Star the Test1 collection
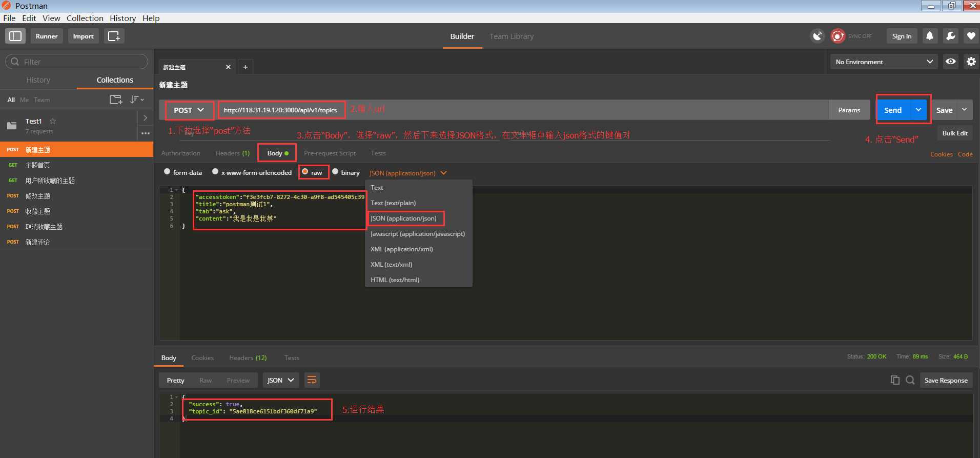The width and height of the screenshot is (980, 458). click(52, 121)
